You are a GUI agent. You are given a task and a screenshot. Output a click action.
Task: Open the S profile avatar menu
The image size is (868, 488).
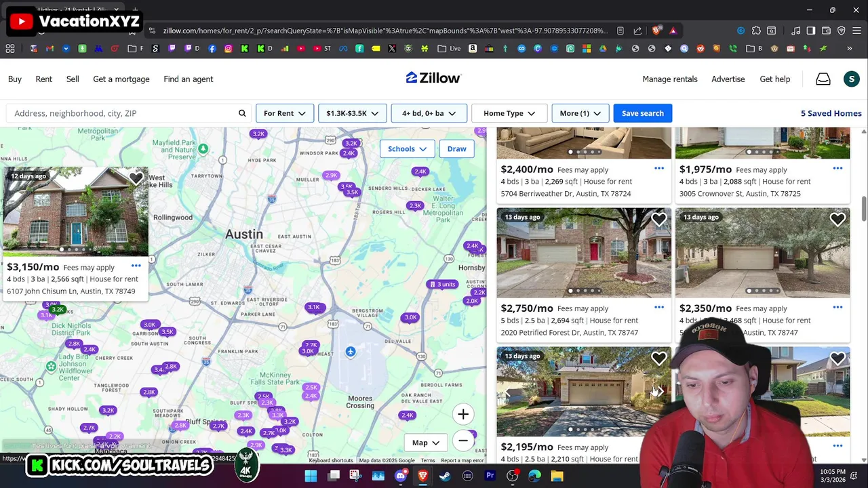pyautogui.click(x=852, y=79)
